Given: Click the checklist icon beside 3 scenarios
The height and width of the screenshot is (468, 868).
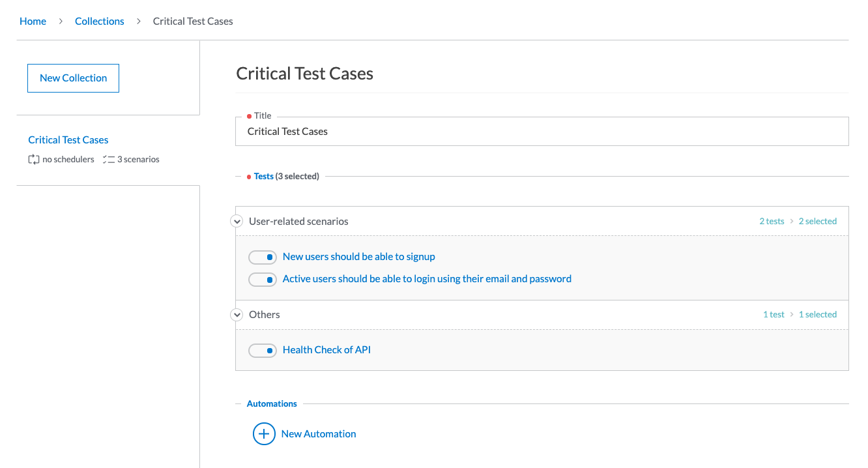Looking at the screenshot, I should (x=109, y=159).
